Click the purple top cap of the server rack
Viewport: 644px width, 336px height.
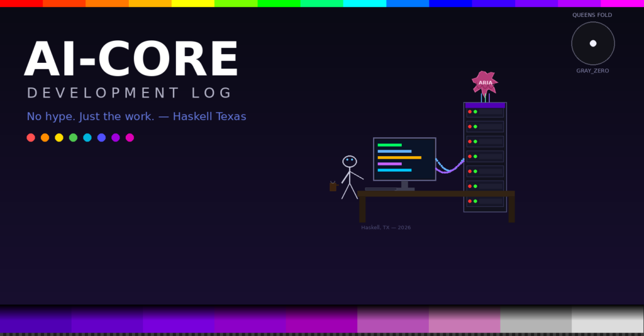[485, 105]
